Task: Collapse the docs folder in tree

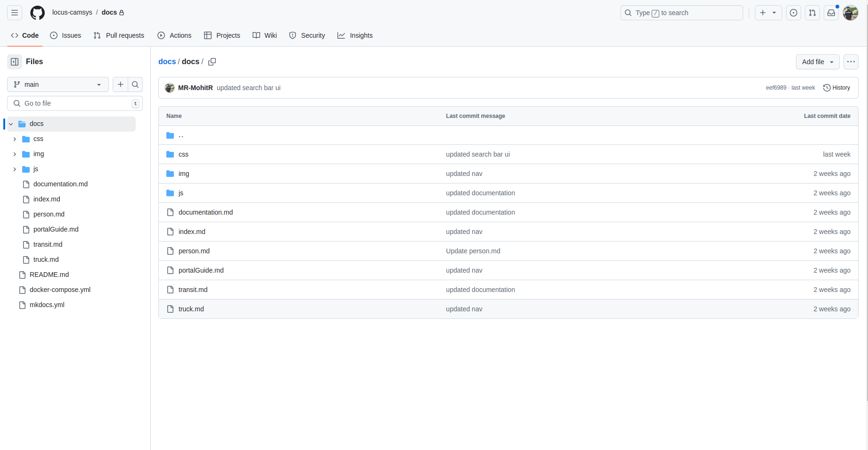Action: coord(11,124)
